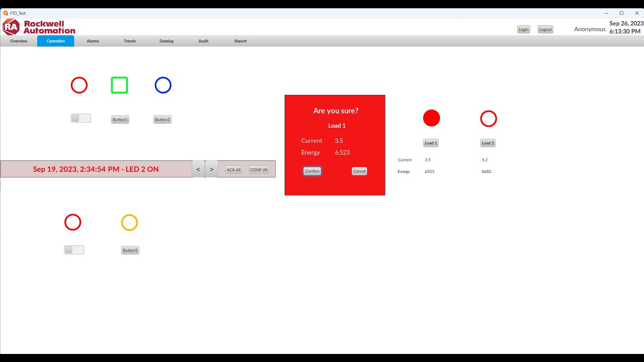The height and width of the screenshot is (362, 644).
Task: Click the Load 2 Energy value 8682
Action: coord(487,171)
